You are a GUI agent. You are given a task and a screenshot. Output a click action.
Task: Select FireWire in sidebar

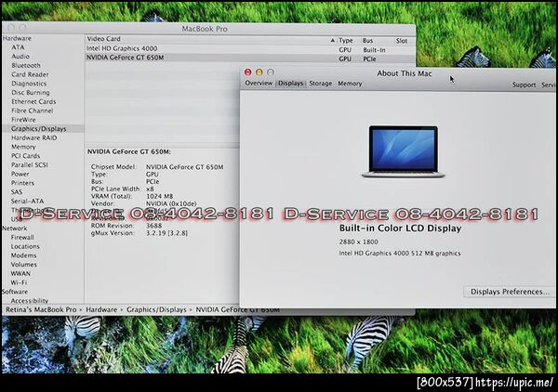point(23,120)
